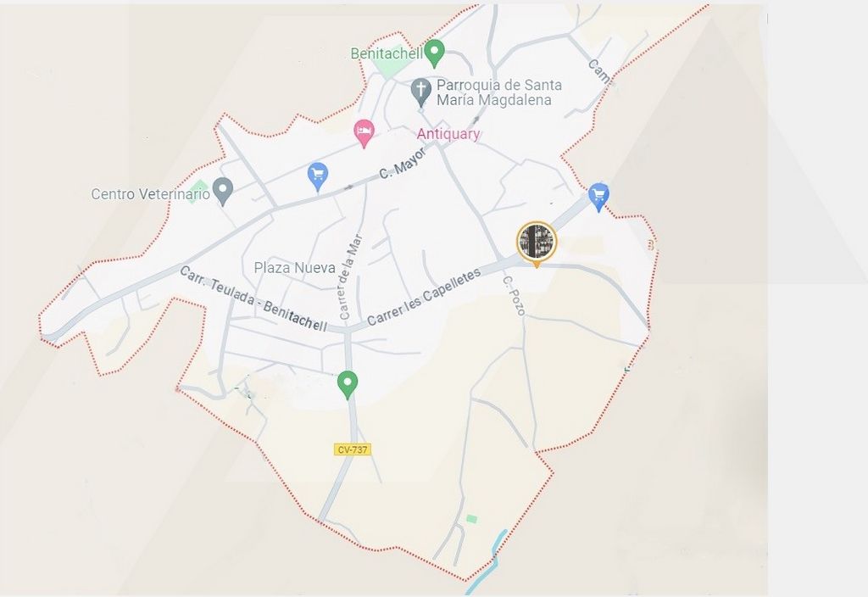Open the pink hotel bed marker
The width and height of the screenshot is (868, 597).
click(364, 133)
